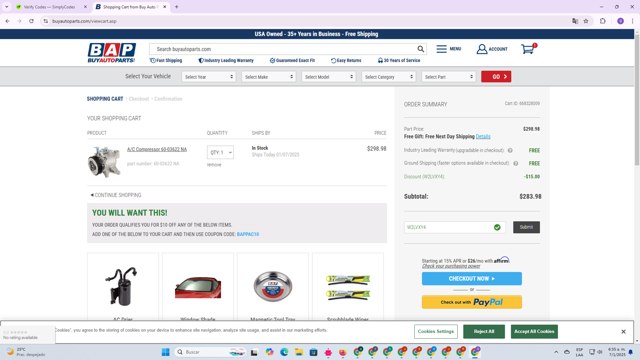Show hidden system tray icons chevron
The width and height of the screenshot is (640, 360).
556,352
